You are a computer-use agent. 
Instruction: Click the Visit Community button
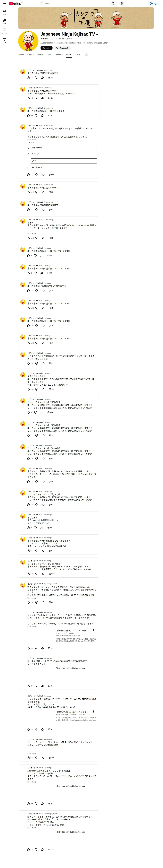point(62,48)
